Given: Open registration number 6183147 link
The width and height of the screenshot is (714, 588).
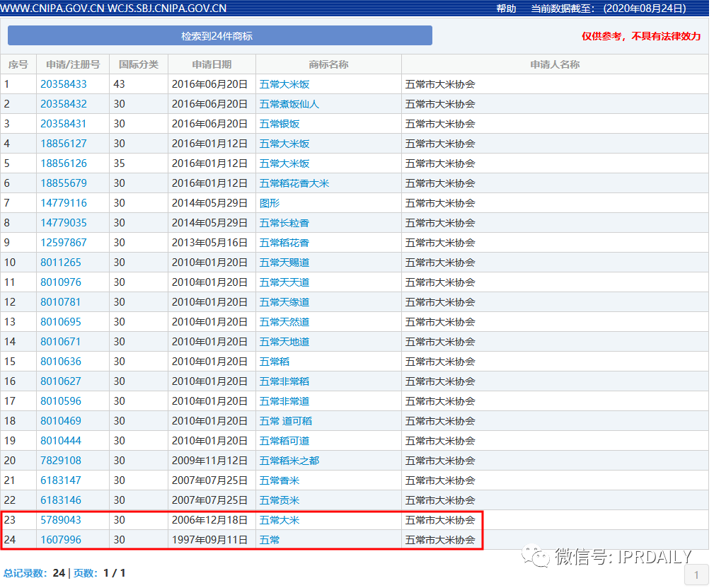Looking at the screenshot, I should 61,480.
